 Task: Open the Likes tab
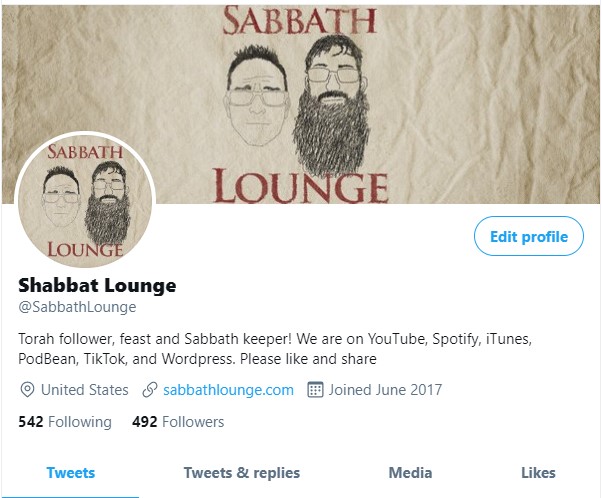pos(538,473)
